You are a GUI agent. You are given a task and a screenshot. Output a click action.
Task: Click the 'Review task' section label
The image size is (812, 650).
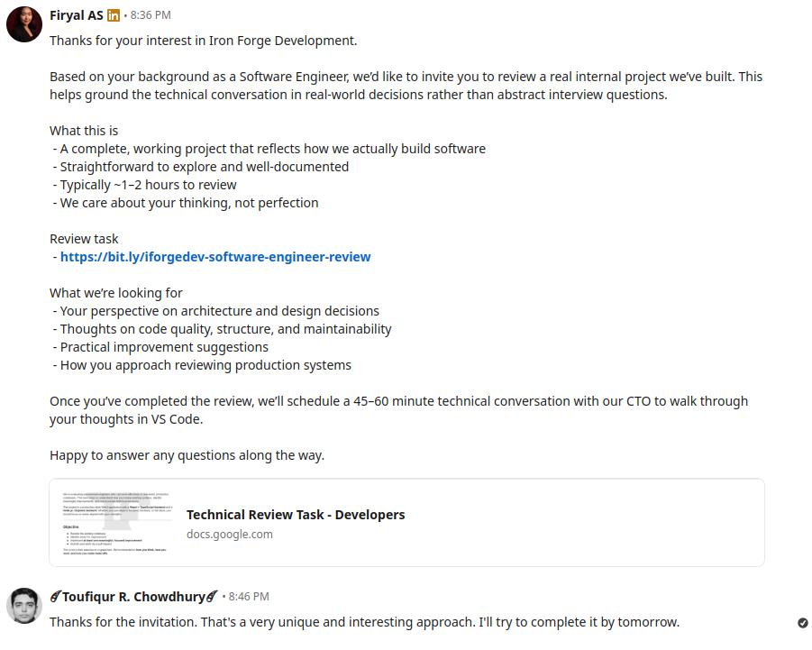click(84, 238)
